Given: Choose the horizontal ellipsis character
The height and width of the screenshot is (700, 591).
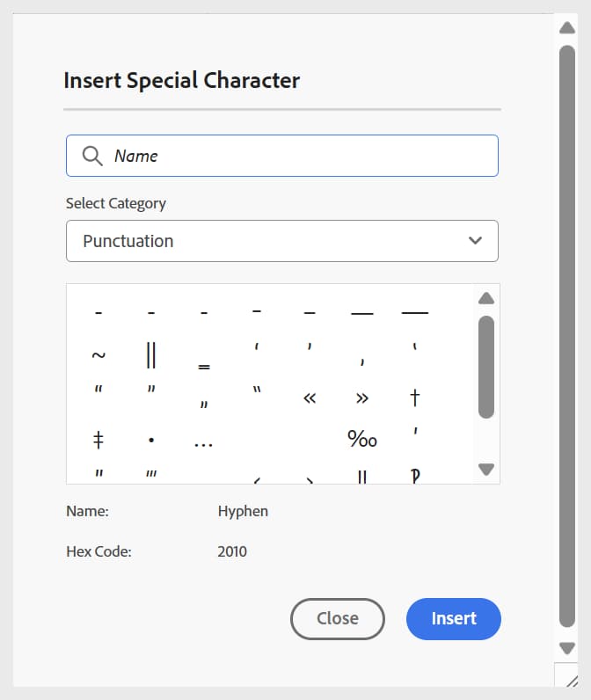Looking at the screenshot, I should click(x=203, y=445).
